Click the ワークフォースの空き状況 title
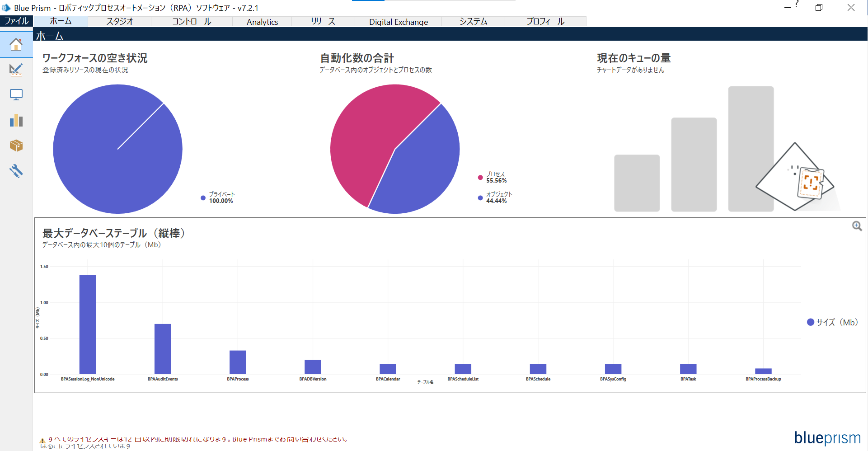This screenshot has height=451, width=868. (x=95, y=58)
